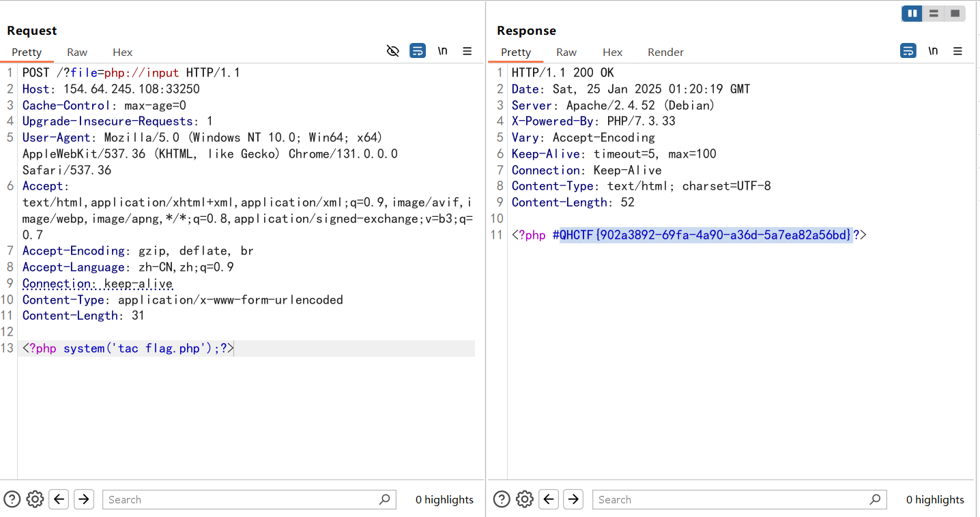Click the Host header value 154.64.245.108:33250
Screen dimensions: 980x517
coord(132,89)
